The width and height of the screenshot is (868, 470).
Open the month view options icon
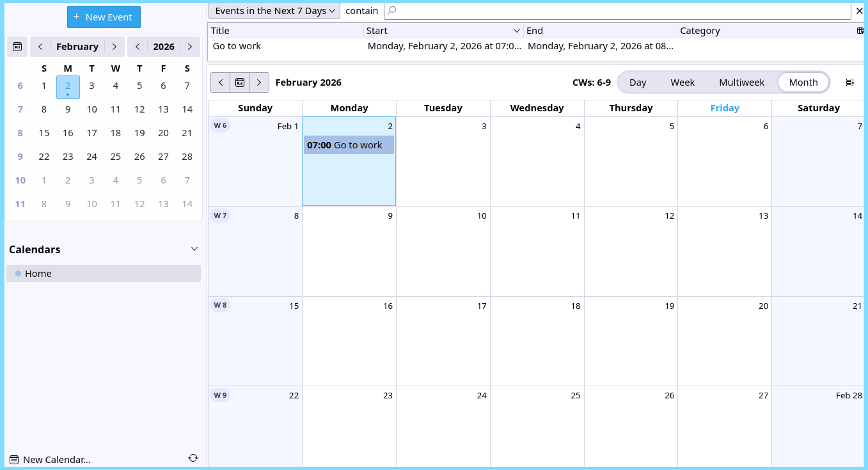point(849,82)
